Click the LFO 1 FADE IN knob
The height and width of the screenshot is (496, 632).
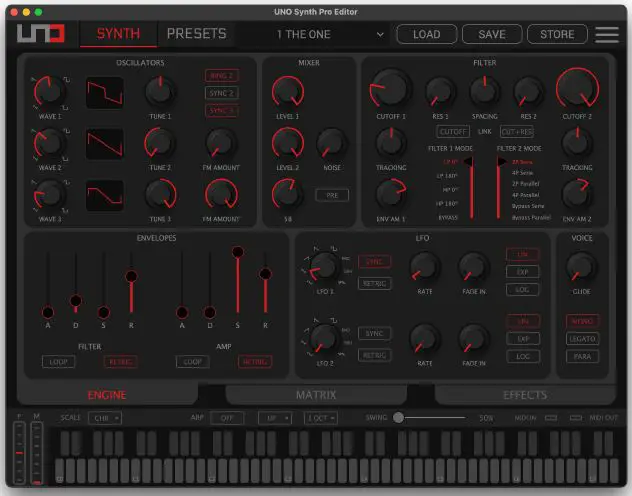[x=474, y=267]
